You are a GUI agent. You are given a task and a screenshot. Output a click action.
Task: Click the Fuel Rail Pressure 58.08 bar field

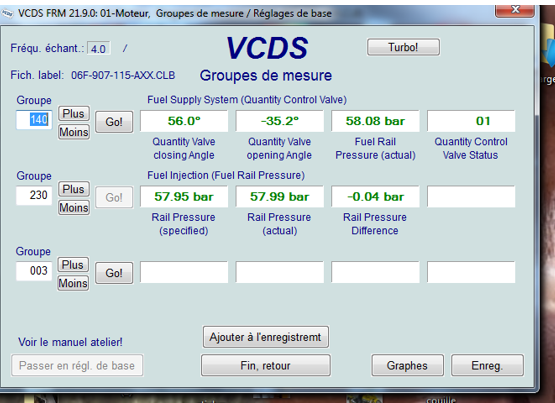(x=375, y=121)
